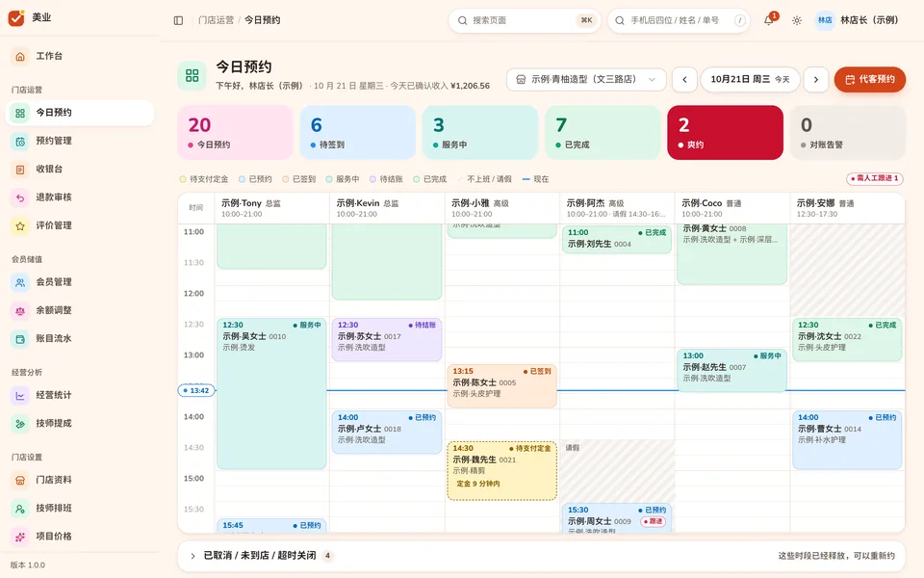Filter by the 已完成 stat card
This screenshot has height=578, width=924.
point(603,132)
